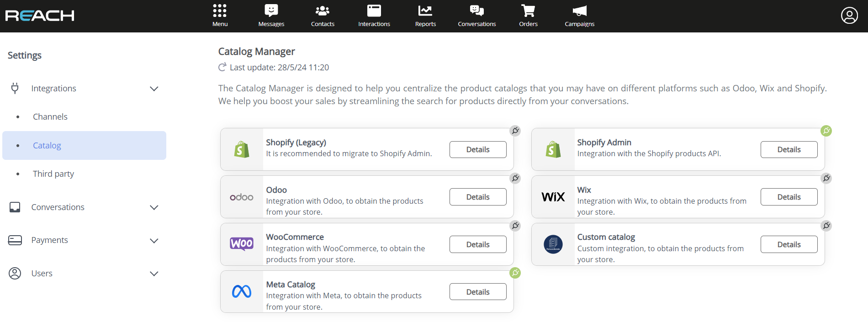The image size is (868, 327).
Task: Open the Contacts icon in navigation
Action: (323, 11)
